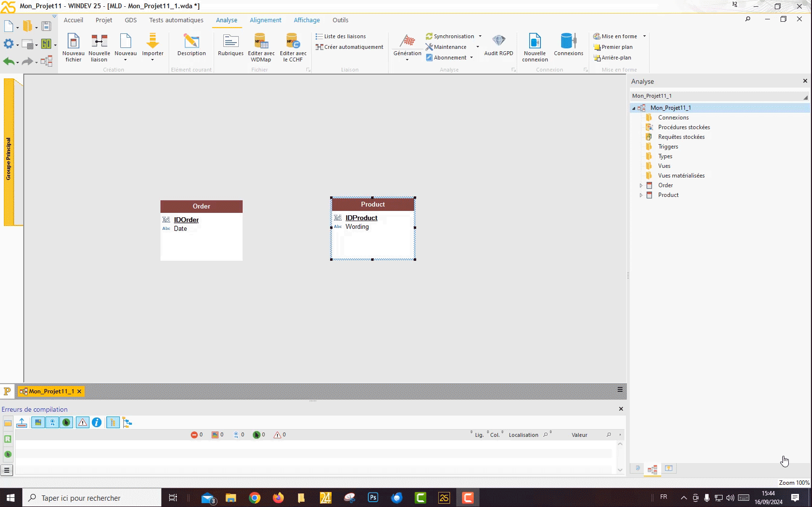Click the undo arrow in the quick toolbar
This screenshot has width=812, height=507.
coord(9,61)
